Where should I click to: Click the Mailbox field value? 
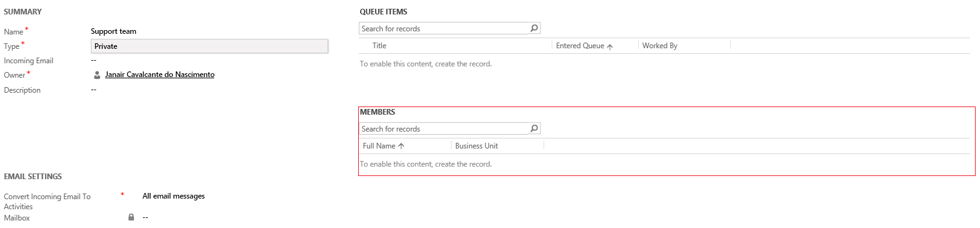point(145,217)
